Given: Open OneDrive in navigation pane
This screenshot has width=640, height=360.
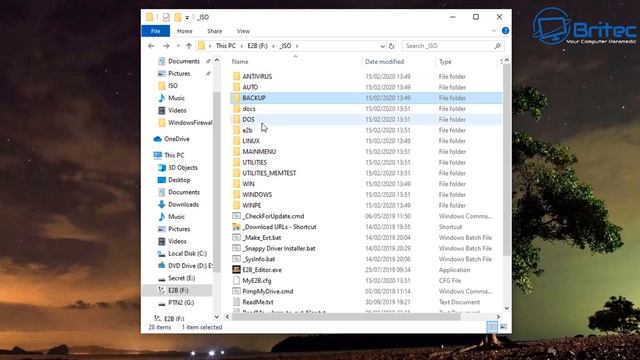Looking at the screenshot, I should (x=176, y=139).
